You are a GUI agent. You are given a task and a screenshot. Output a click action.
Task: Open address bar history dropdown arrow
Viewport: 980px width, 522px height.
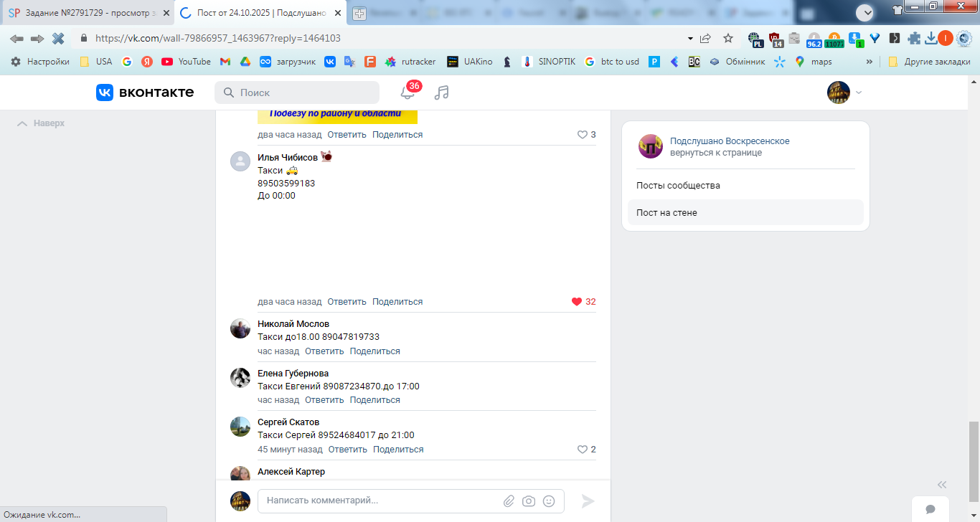point(690,39)
